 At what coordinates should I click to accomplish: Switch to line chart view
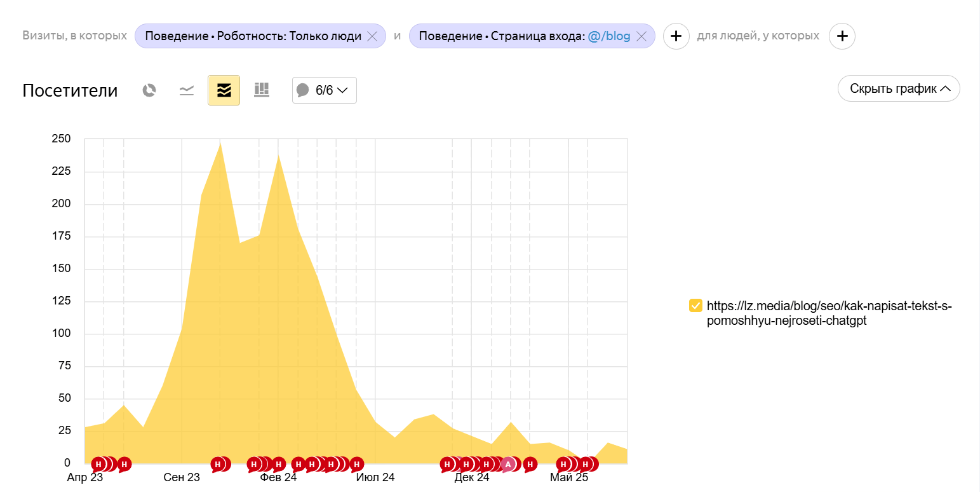pyautogui.click(x=186, y=90)
